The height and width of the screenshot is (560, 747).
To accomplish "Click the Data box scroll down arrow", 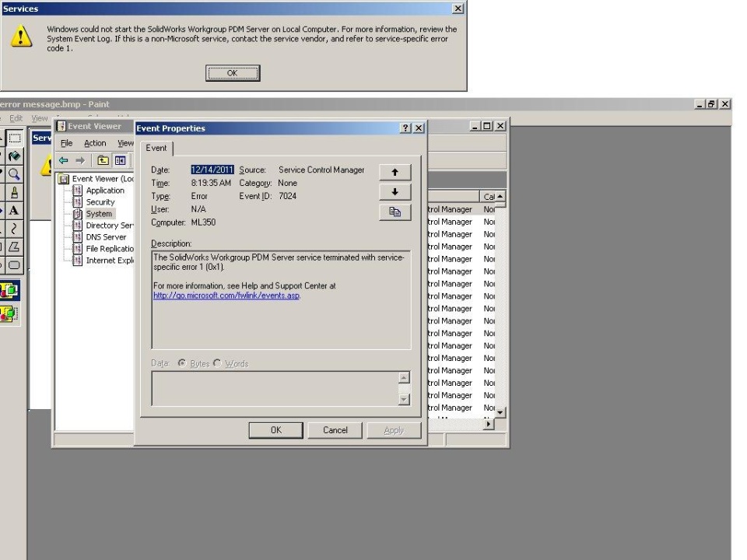I will 404,399.
